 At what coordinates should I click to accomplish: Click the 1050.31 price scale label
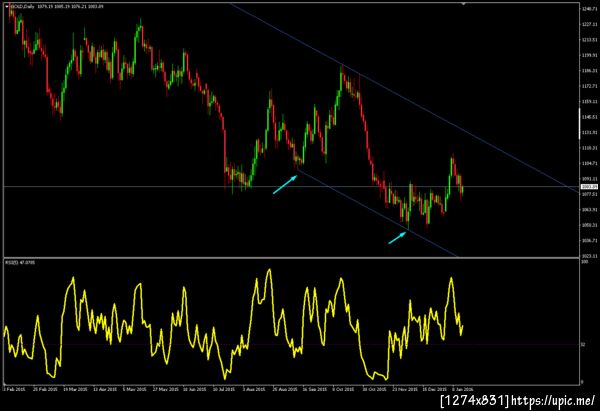[x=589, y=225]
